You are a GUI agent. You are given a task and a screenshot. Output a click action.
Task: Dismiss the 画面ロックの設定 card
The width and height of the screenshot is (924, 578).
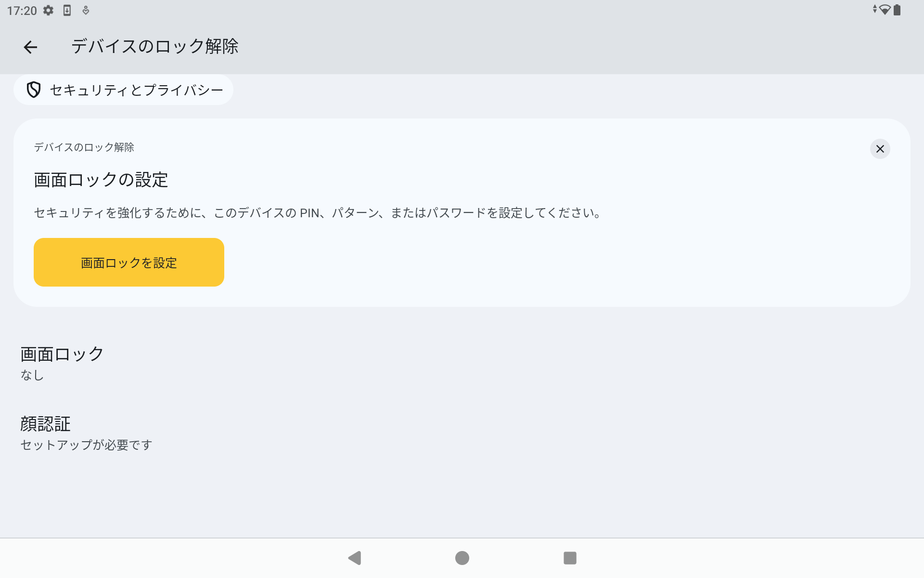pos(880,149)
